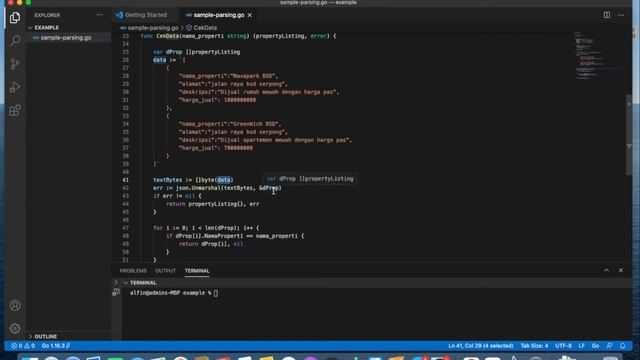Click the terminal shell icon beside prompt
Viewport: 640px width, 360px height.
116,292
